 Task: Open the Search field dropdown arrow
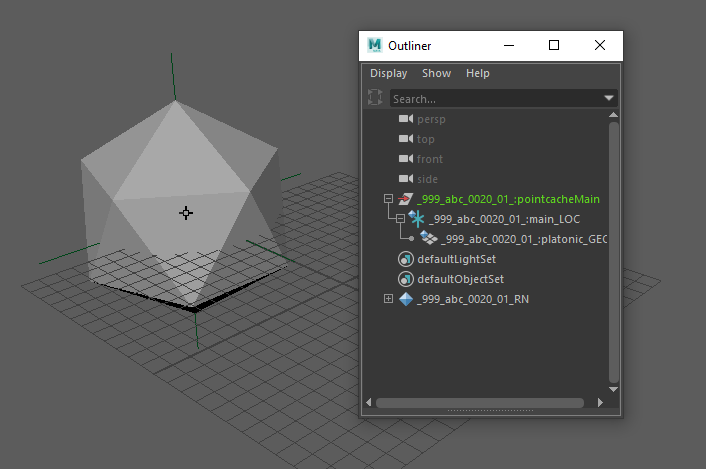point(609,98)
